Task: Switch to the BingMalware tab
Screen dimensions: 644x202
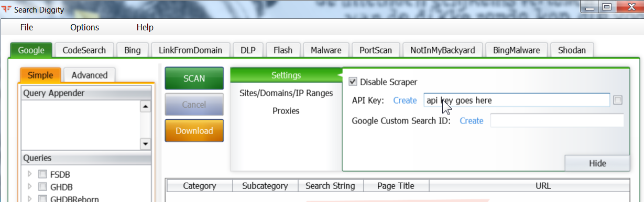Action: pyautogui.click(x=516, y=50)
